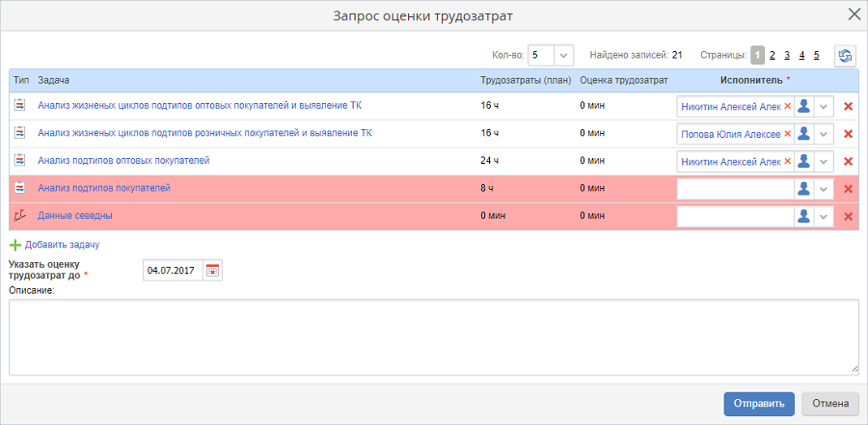Click user picker icon in the first task row
This screenshot has width=868, height=425.
803,107
